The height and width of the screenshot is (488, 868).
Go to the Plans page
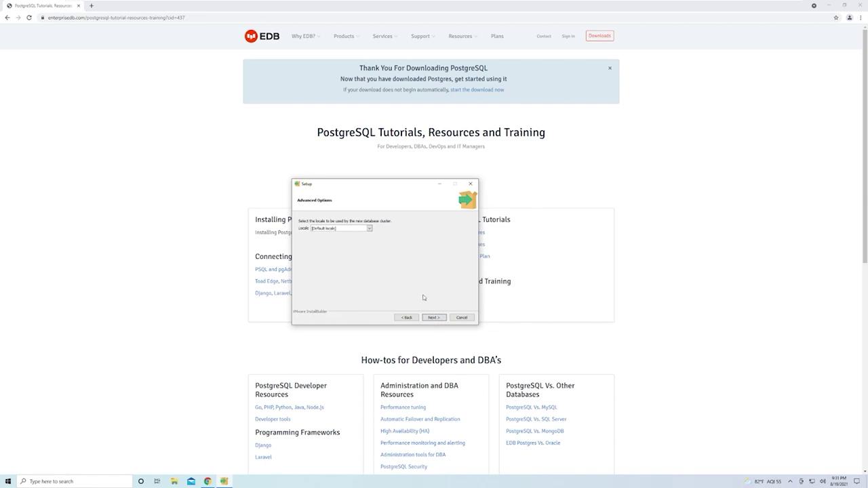[x=497, y=36]
